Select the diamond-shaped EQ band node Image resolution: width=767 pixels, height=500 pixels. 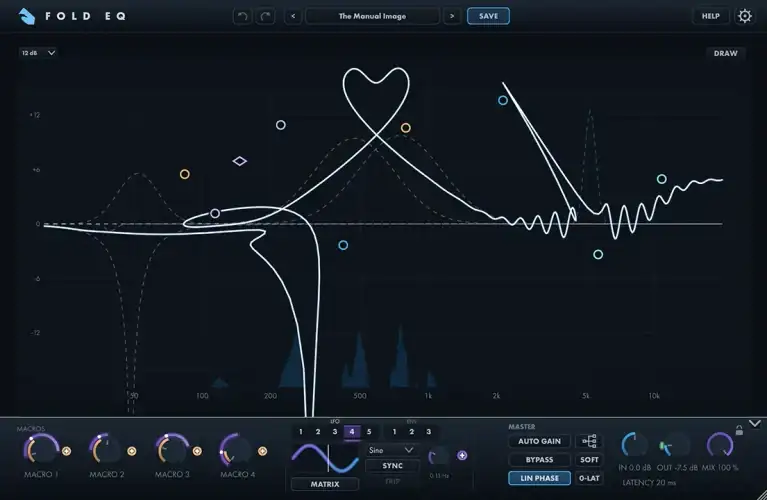click(x=240, y=161)
